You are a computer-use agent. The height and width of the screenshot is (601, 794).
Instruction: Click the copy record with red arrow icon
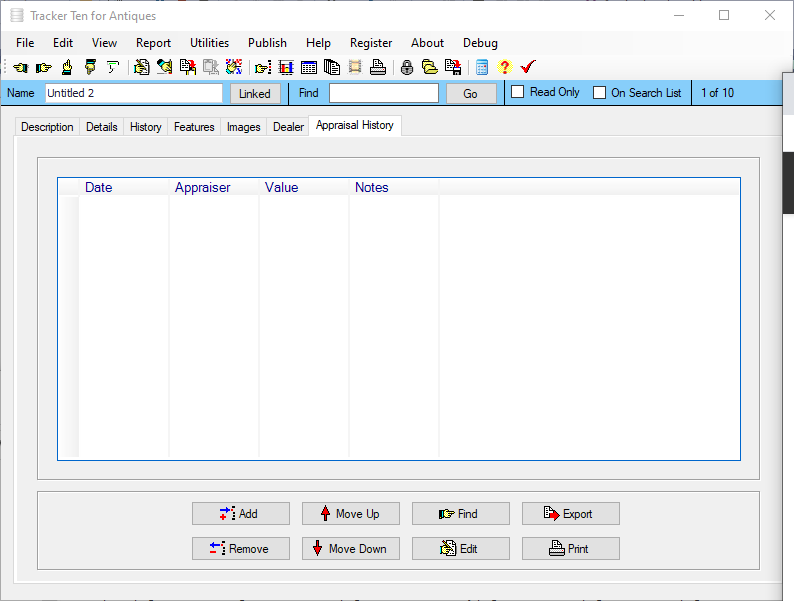click(188, 67)
